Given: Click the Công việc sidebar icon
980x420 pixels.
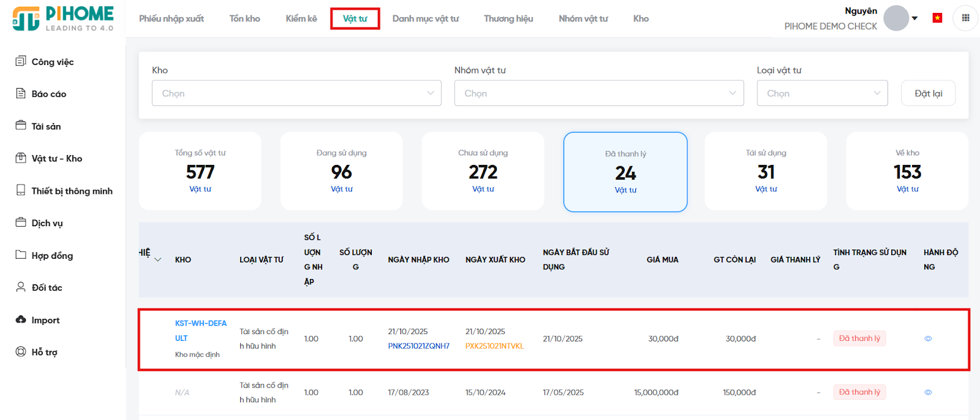Looking at the screenshot, I should (21, 61).
